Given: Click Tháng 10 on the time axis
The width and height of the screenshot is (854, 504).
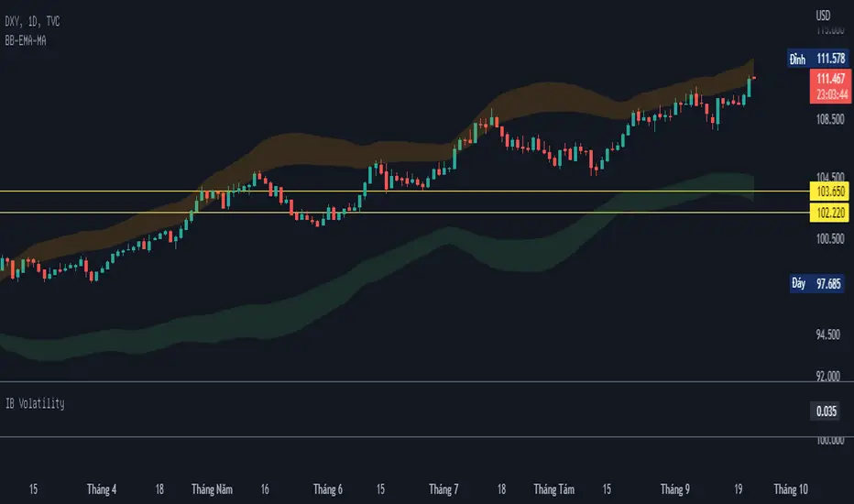Looking at the screenshot, I should point(791,489).
